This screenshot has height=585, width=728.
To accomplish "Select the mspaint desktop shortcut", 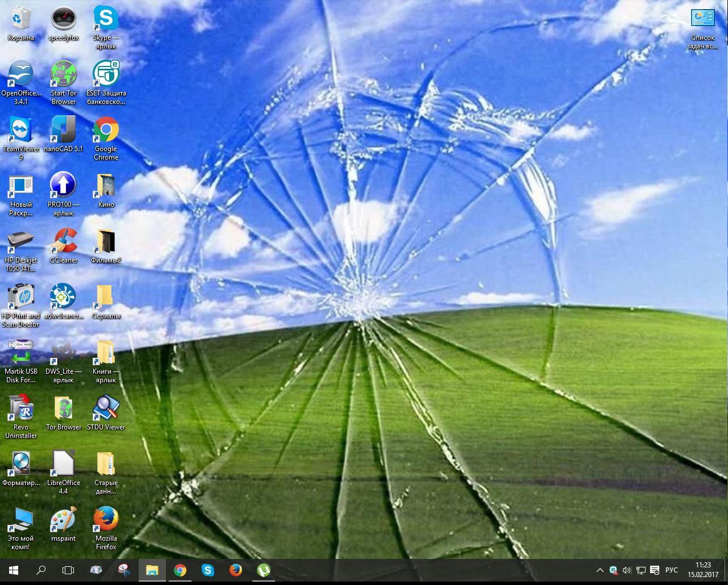I will 63,524.
